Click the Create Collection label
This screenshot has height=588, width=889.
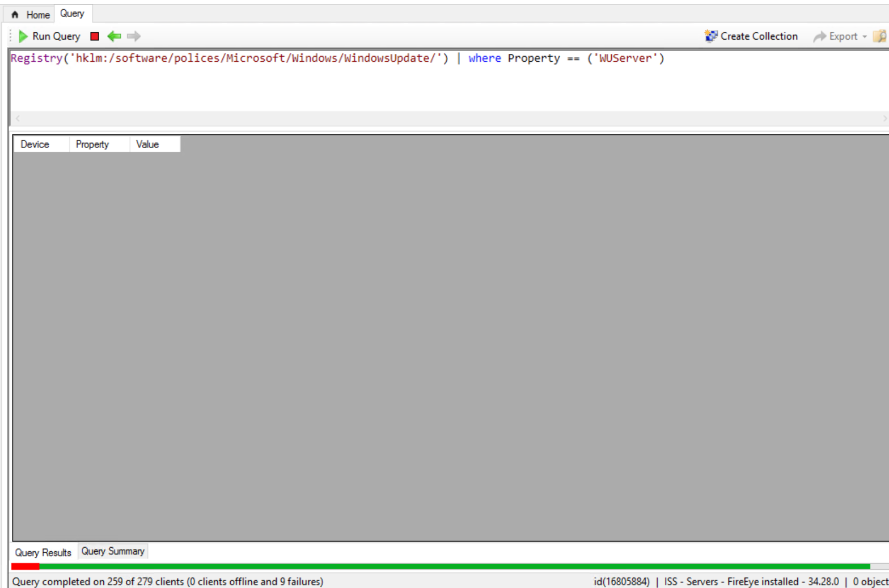pyautogui.click(x=759, y=36)
